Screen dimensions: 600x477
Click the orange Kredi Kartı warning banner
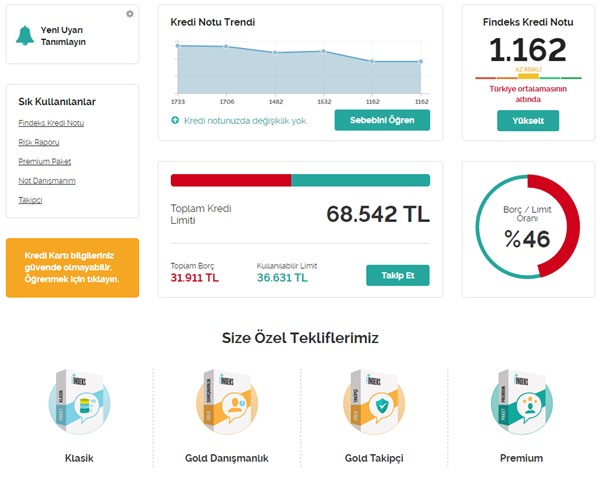[x=72, y=267]
